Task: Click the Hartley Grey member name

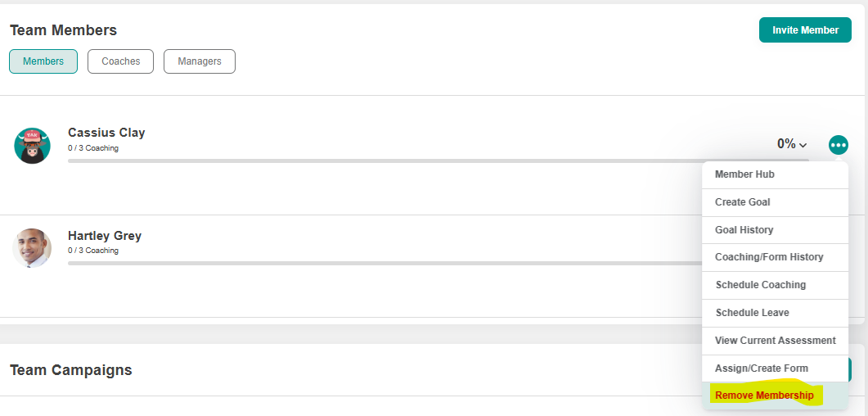Action: (105, 236)
